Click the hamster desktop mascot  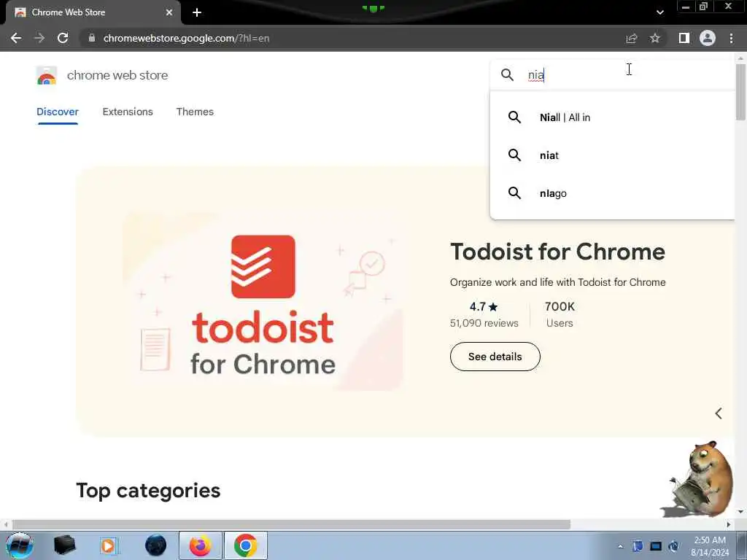click(x=698, y=479)
